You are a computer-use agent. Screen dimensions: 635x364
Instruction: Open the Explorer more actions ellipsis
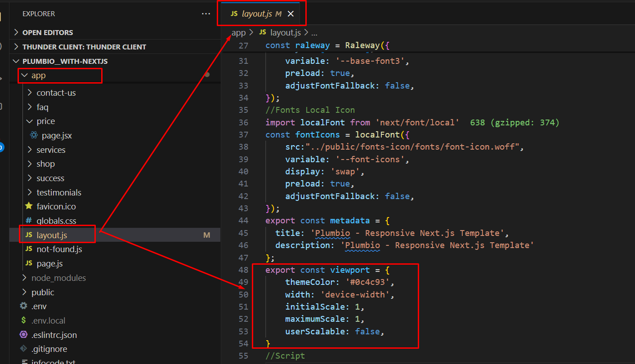(206, 14)
